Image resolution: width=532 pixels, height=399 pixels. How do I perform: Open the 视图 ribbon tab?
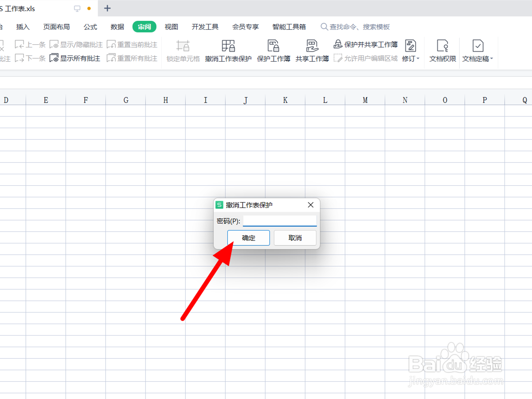coord(172,27)
